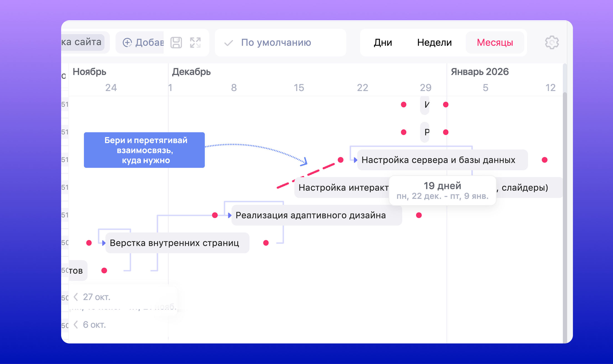
Task: Click the Январь 2026 month header
Action: [x=480, y=72]
